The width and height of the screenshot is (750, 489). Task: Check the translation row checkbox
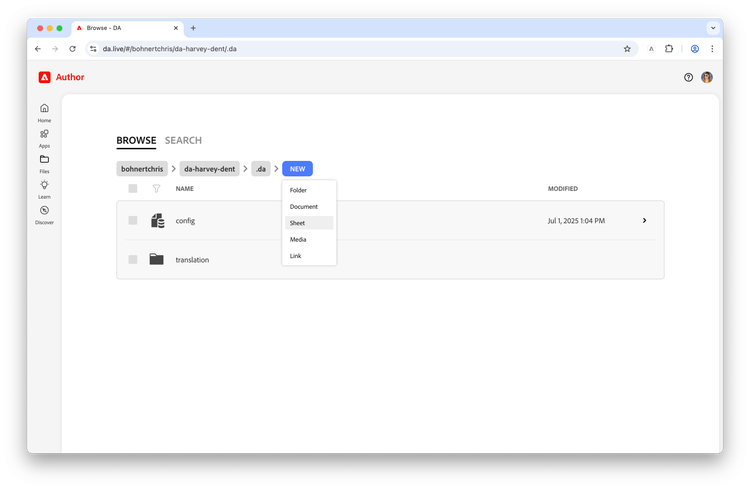point(133,259)
